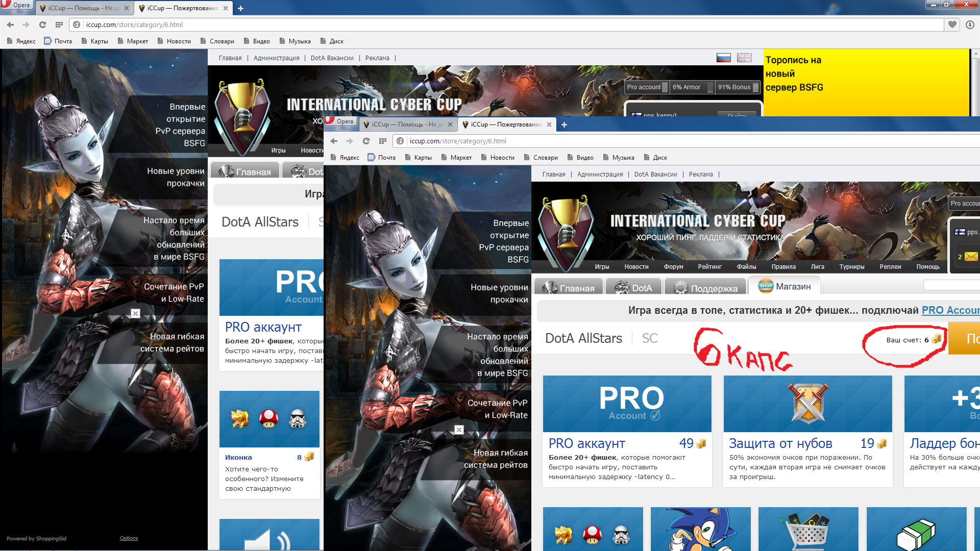Viewport: 980px width, 551px height.
Task: Open 'Форум' in inner site navigation bar
Action: [673, 267]
